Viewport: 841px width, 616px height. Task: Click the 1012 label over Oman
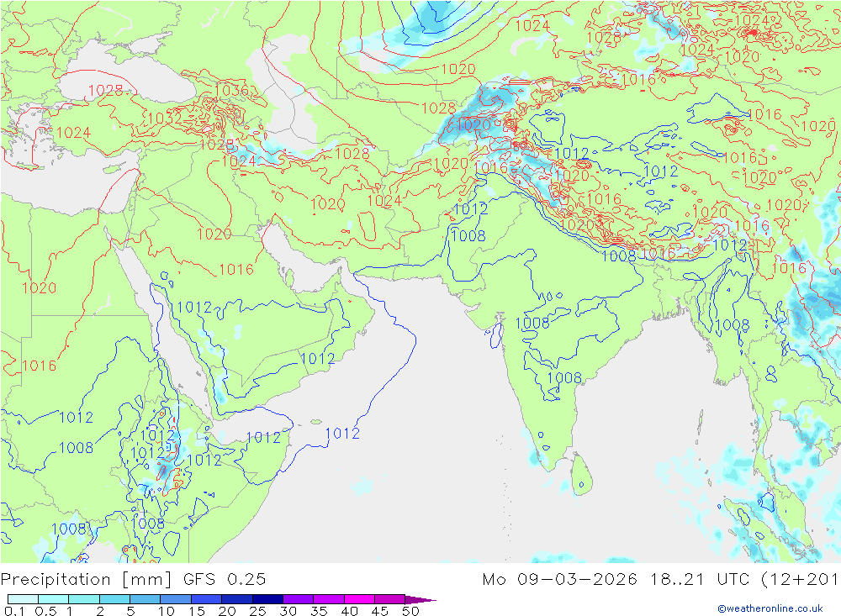[x=318, y=359]
